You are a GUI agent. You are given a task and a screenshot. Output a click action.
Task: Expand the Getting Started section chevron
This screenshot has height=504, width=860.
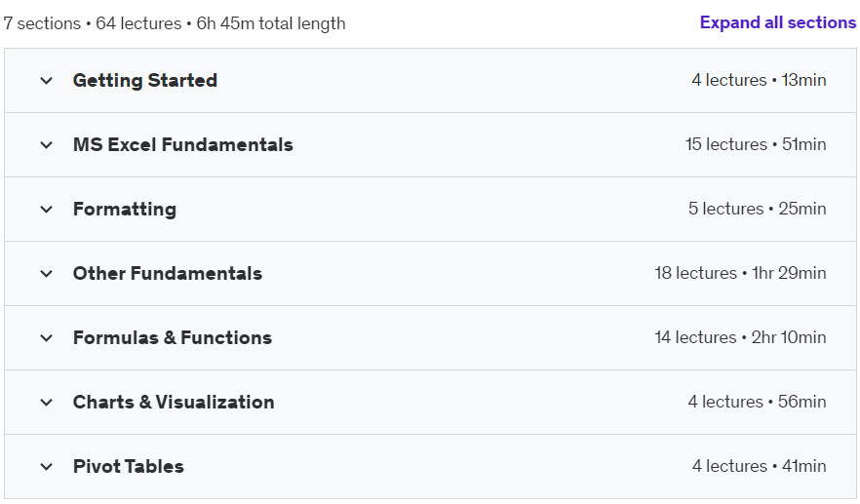tap(47, 81)
